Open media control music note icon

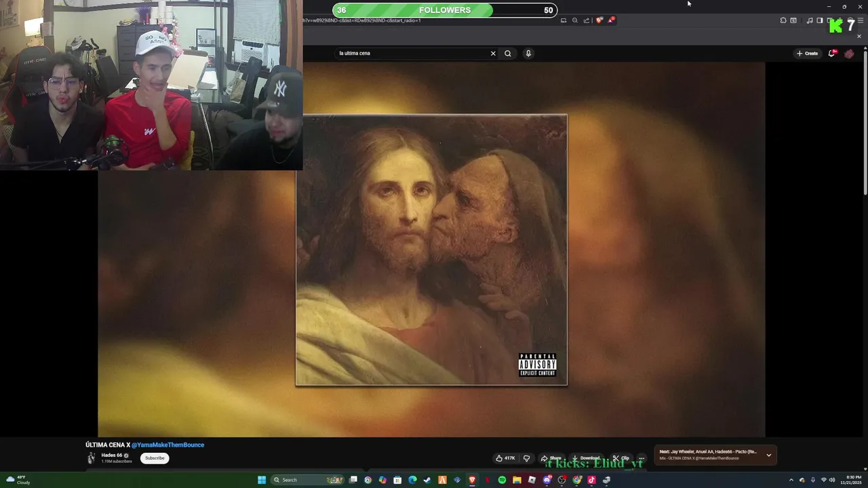point(810,20)
